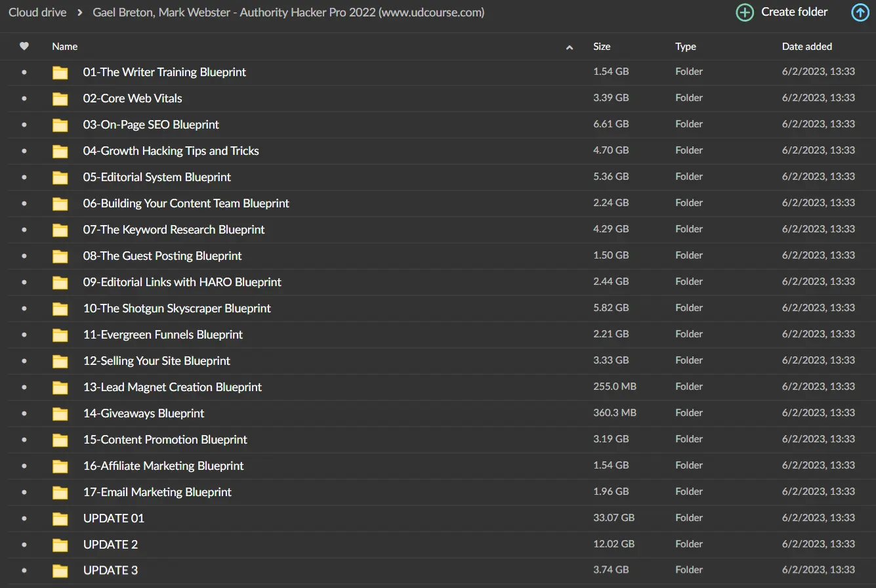Image resolution: width=876 pixels, height=588 pixels.
Task: Click the heart favorites column header icon
Action: [x=24, y=47]
